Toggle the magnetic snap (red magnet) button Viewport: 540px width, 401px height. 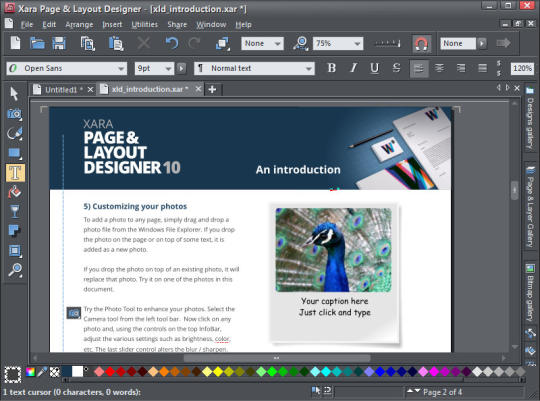[x=422, y=44]
